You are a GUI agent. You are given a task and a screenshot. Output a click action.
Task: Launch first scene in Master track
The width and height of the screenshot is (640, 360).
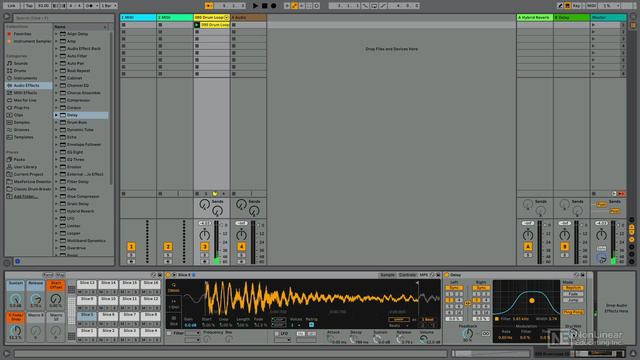[x=593, y=25]
